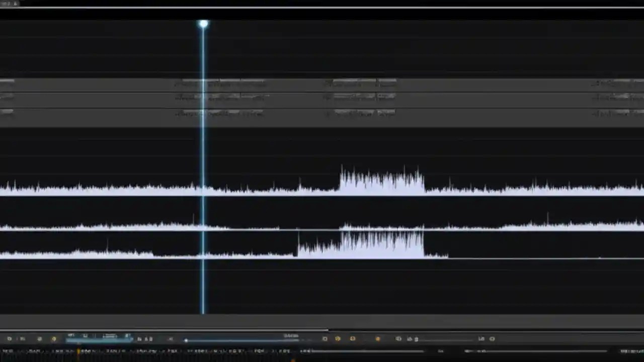Click the playhead marker atop the timeline
The image size is (644, 362).
203,23
